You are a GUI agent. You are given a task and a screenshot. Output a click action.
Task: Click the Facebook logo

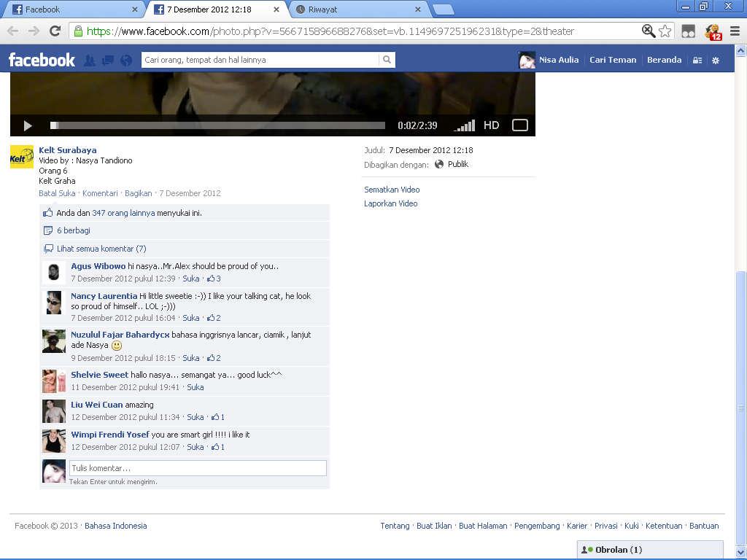[x=42, y=60]
